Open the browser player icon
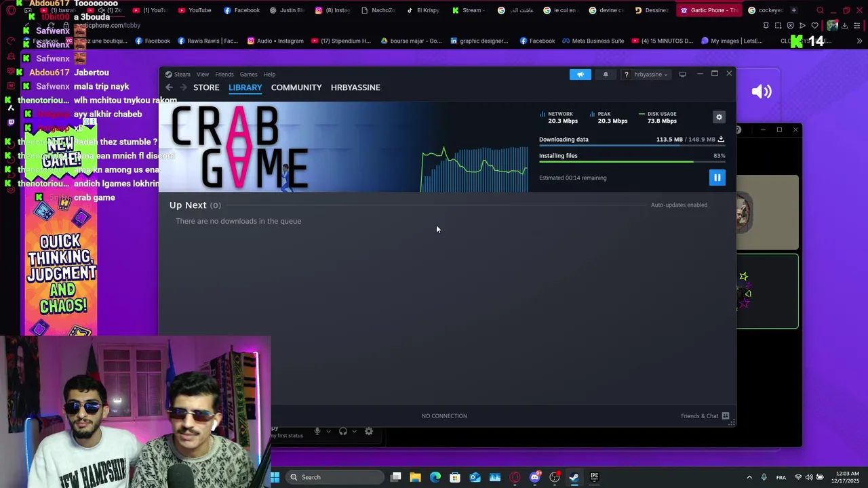 tap(802, 26)
